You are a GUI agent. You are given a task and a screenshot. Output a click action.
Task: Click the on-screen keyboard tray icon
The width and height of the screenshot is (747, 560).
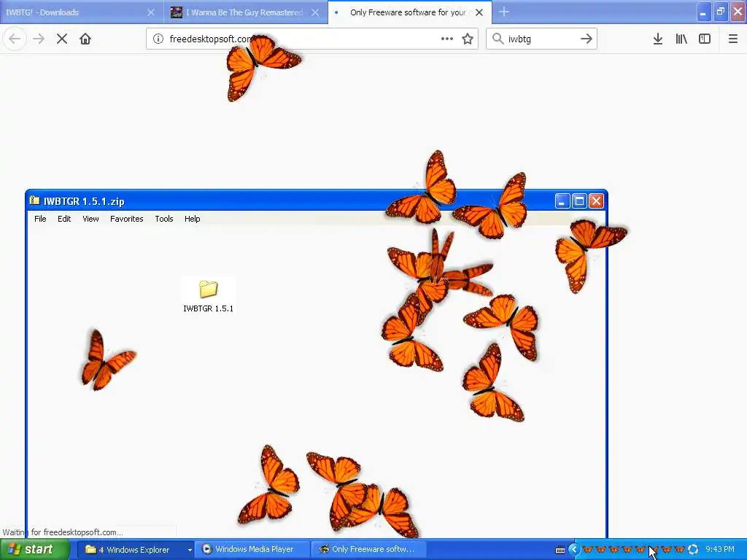coord(560,550)
